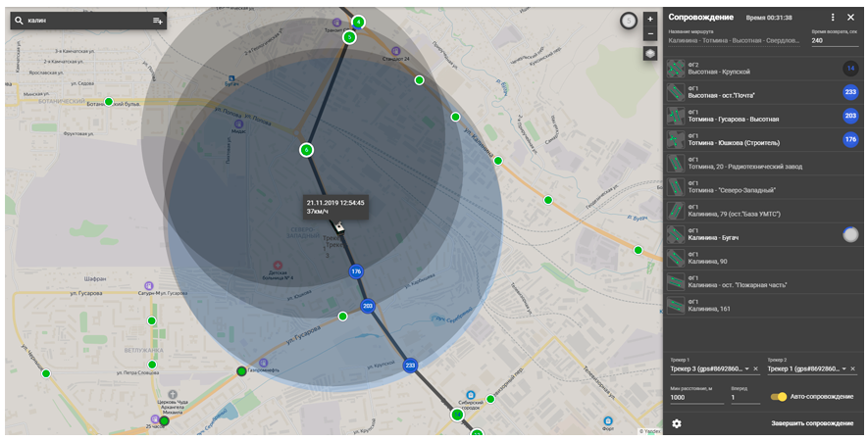868x441 pixels.
Task: Click Завершить сопровождение button
Action: tap(811, 423)
